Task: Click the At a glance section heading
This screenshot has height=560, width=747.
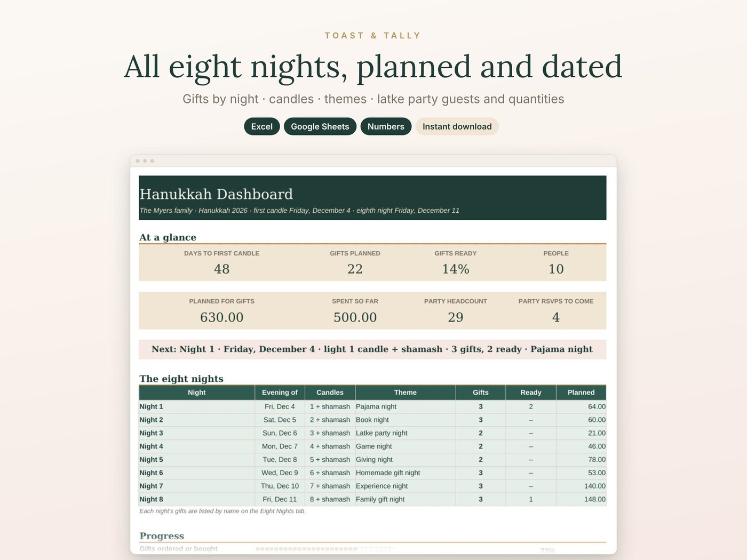Action: 168,237
